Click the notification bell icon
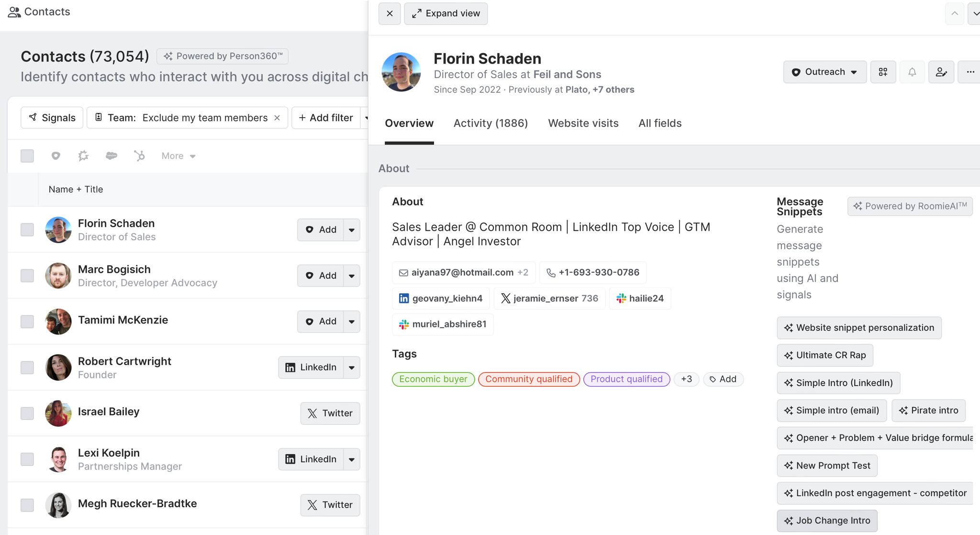The height and width of the screenshot is (535, 980). click(x=912, y=72)
